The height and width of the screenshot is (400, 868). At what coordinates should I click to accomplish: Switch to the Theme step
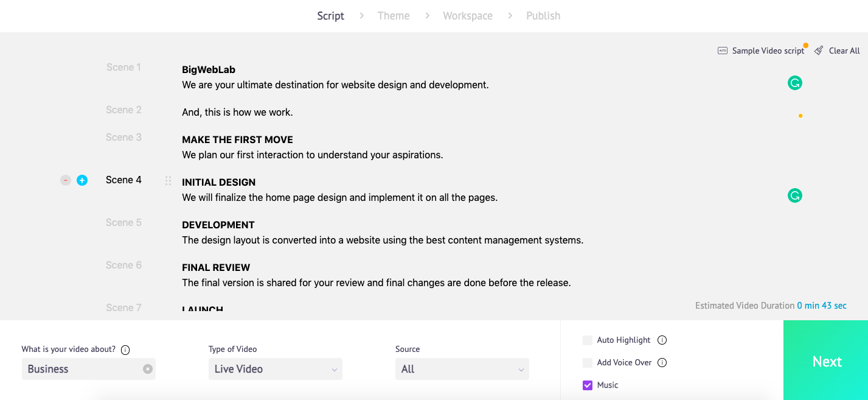(x=393, y=15)
